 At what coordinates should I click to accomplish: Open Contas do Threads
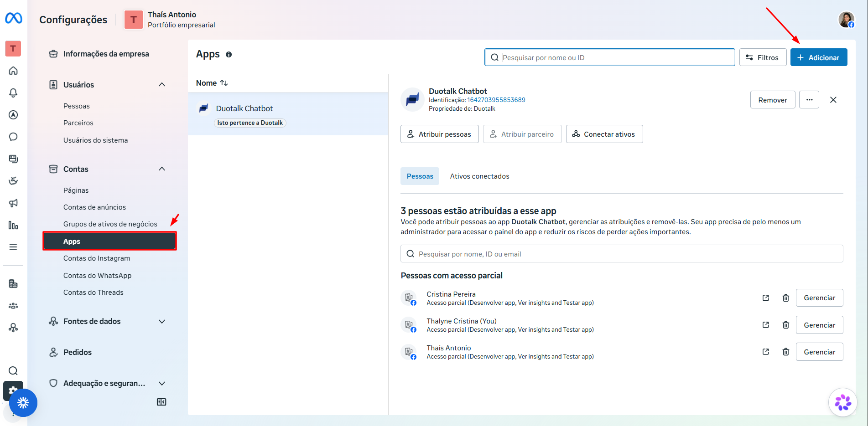(94, 293)
